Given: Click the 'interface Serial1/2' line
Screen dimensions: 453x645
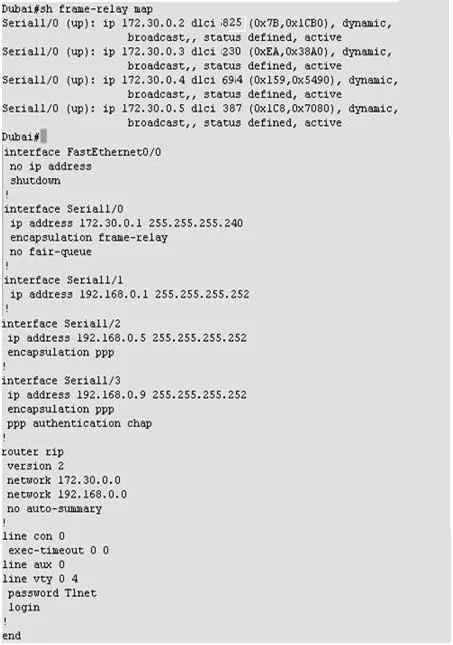Looking at the screenshot, I should click(x=61, y=324).
